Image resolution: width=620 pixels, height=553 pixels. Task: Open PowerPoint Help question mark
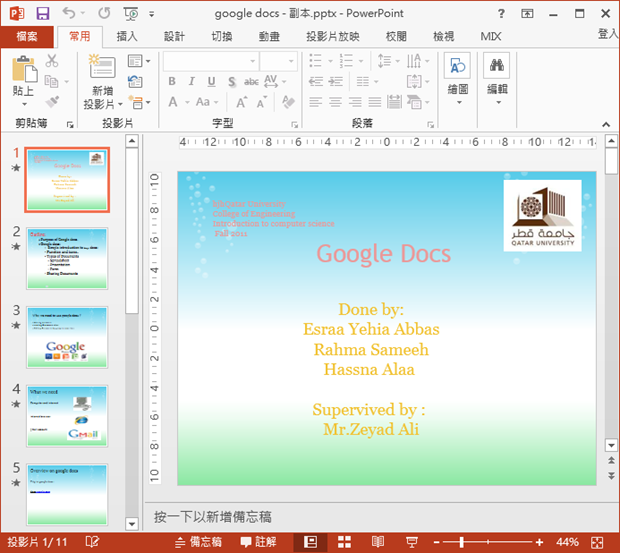click(501, 14)
